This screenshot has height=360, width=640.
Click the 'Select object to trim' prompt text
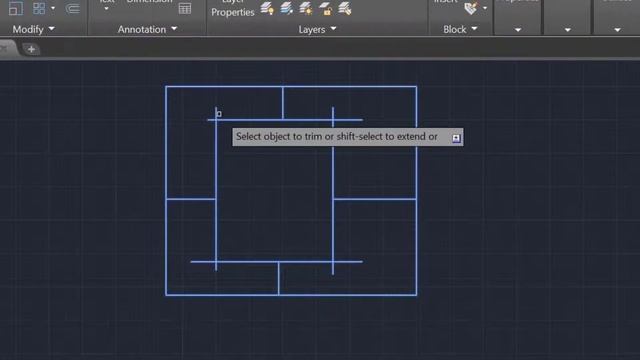336,137
